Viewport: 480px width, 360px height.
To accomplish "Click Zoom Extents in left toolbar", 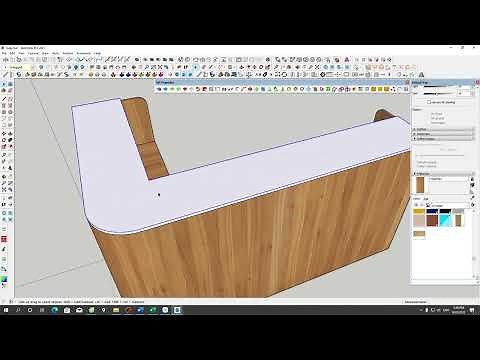I will [4, 189].
